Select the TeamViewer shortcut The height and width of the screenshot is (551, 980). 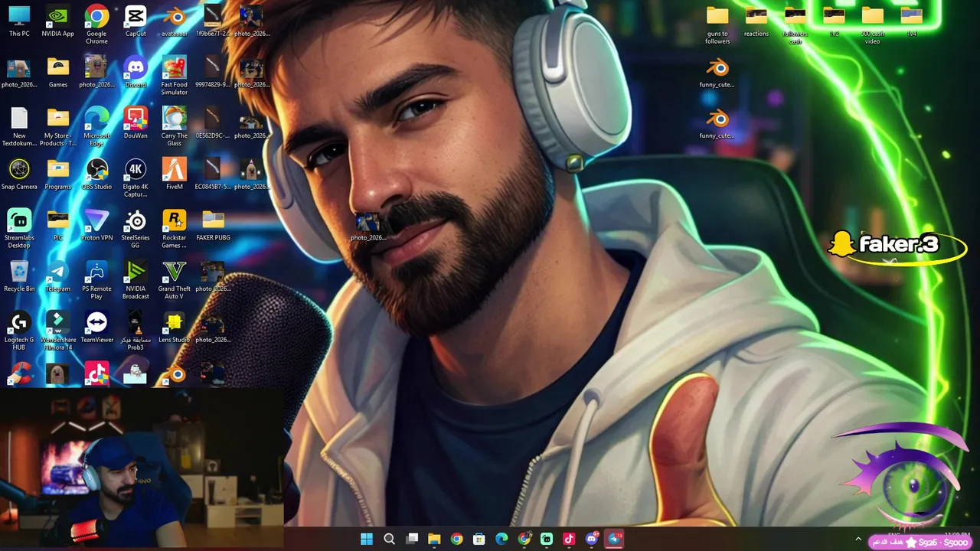96,328
